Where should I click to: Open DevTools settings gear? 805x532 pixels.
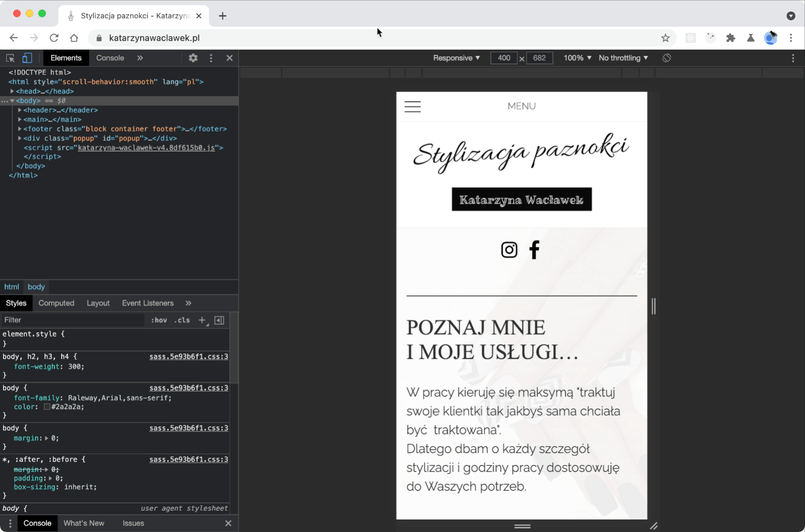pyautogui.click(x=192, y=58)
